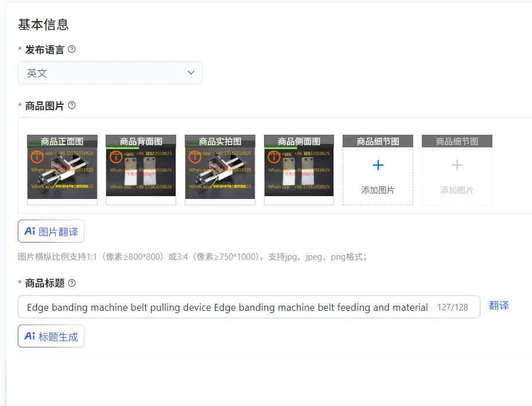Click the AI 图片翻译 button
Viewport: 532px width, 406px height.
point(51,232)
